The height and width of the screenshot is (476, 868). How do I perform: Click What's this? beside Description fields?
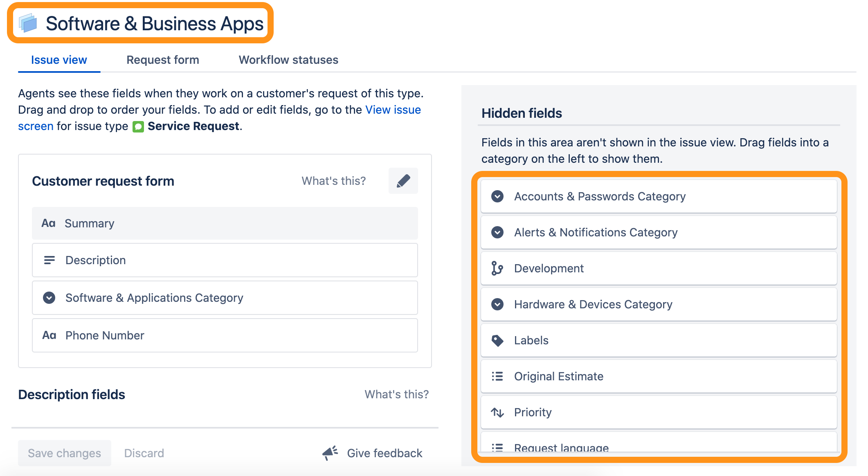tap(397, 394)
